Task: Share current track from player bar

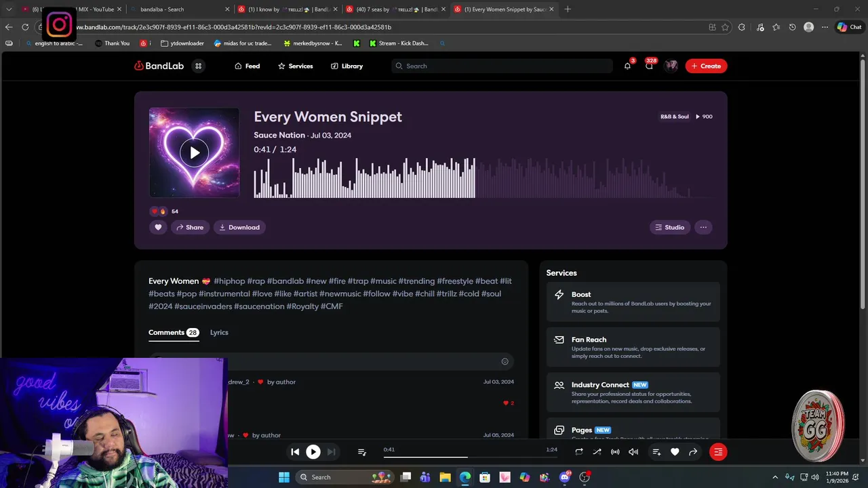Action: pyautogui.click(x=693, y=451)
